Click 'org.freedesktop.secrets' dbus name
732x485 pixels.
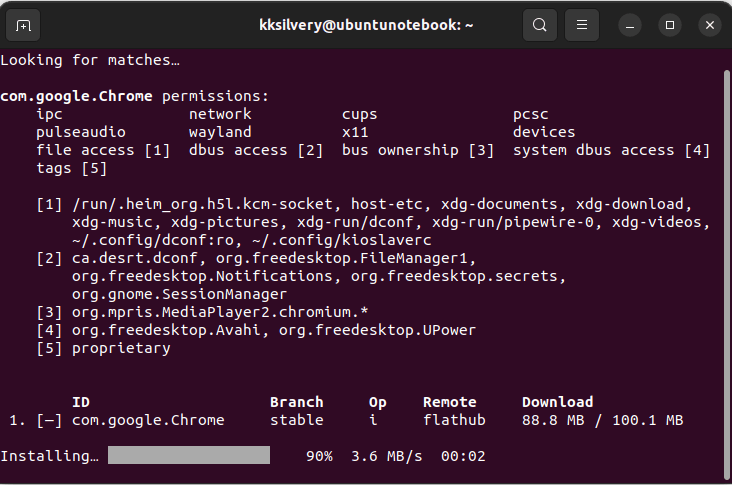point(454,276)
